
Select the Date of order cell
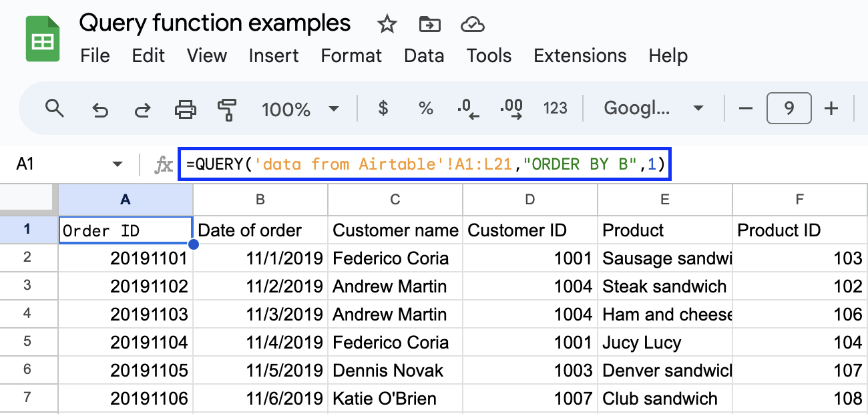(x=260, y=230)
